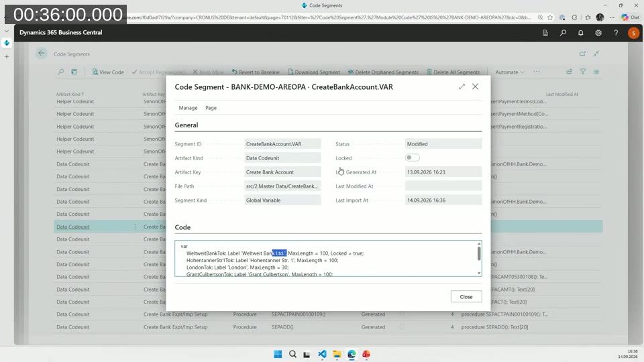The image size is (644, 362).
Task: Click the SEPADD() cell in last row
Action: click(x=282, y=327)
